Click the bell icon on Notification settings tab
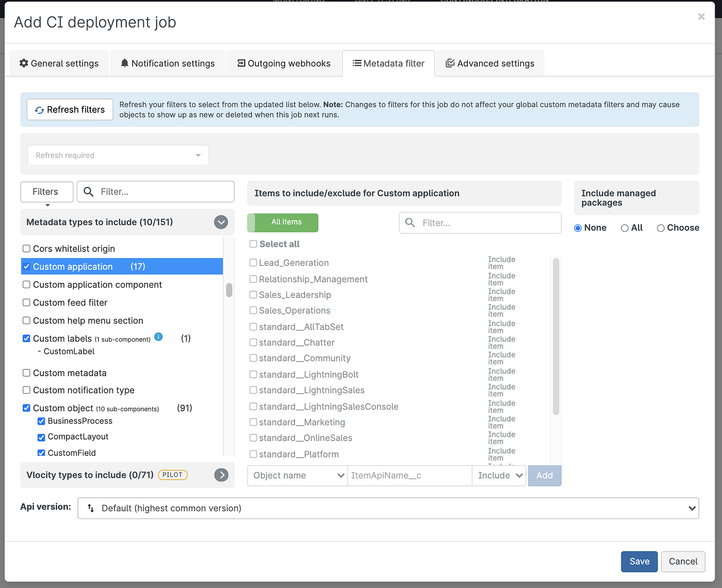Screen dimensions: 722x588 point(124,63)
